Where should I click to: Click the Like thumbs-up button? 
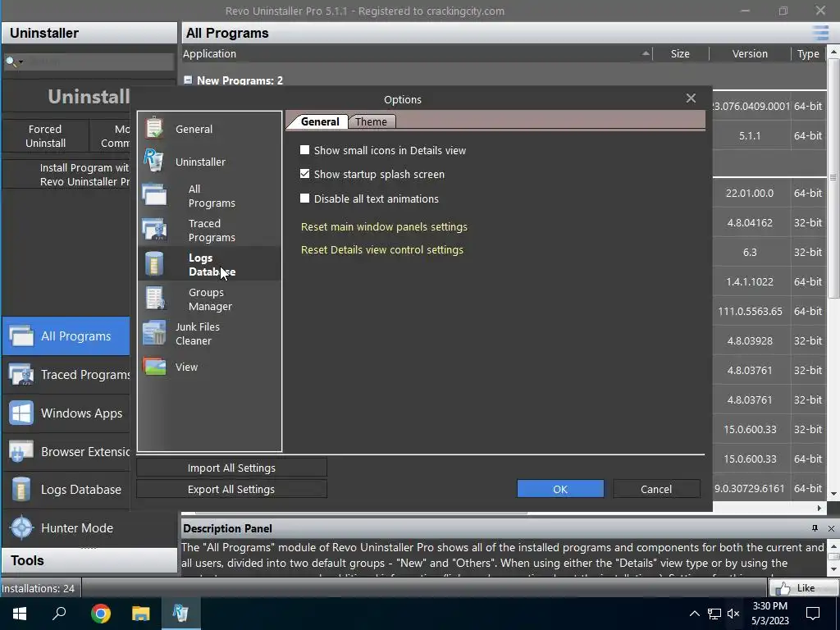pyautogui.click(x=802, y=588)
